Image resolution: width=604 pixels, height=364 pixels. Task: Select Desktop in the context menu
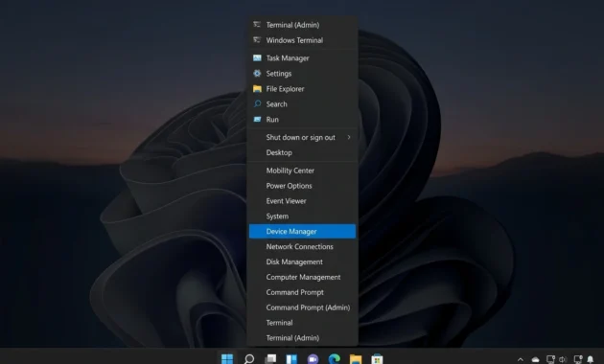(302, 152)
